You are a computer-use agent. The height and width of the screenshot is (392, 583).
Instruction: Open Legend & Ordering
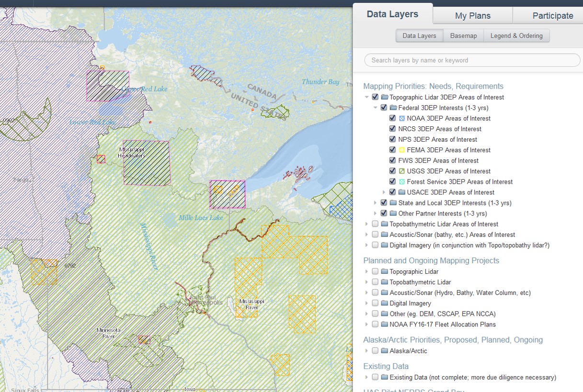[x=516, y=35]
